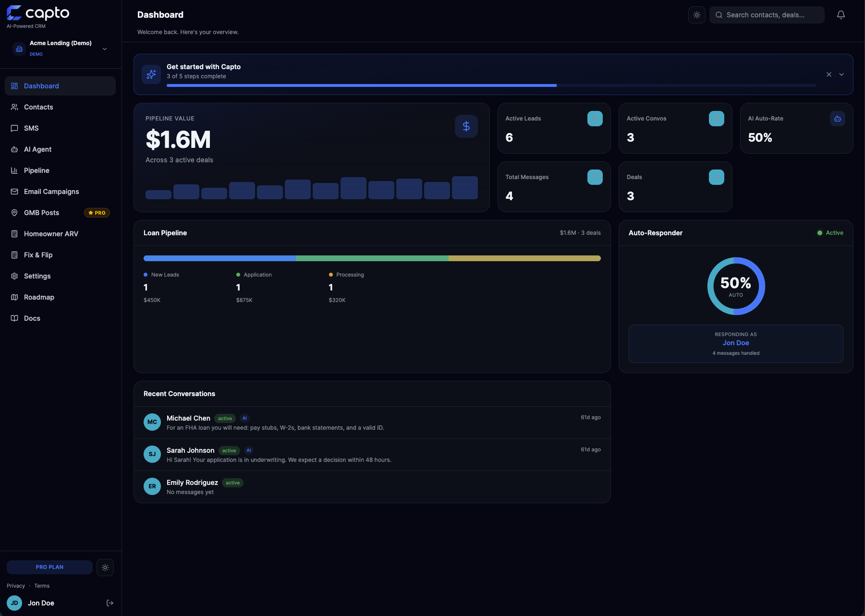
Task: Click the Capto logo in the sidebar
Action: (x=38, y=13)
